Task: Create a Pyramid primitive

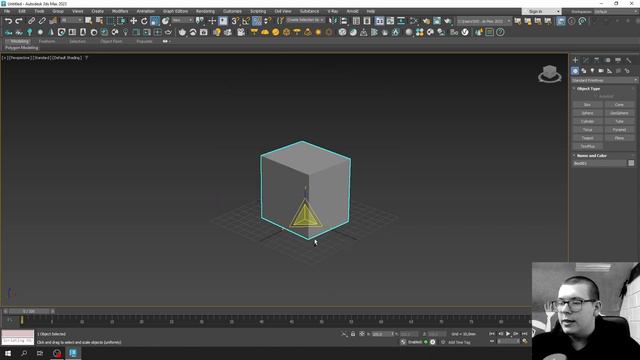Action: pos(619,130)
